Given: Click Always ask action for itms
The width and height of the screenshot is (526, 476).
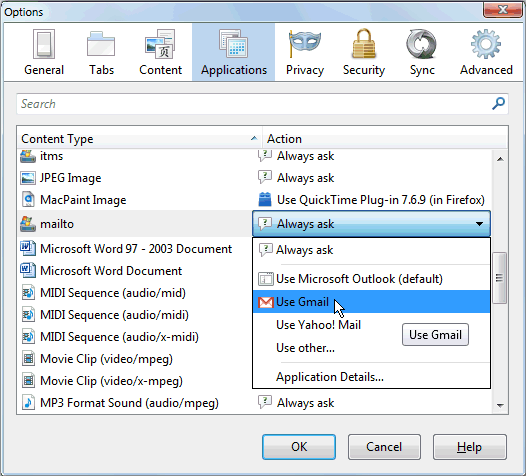Looking at the screenshot, I should point(305,156).
